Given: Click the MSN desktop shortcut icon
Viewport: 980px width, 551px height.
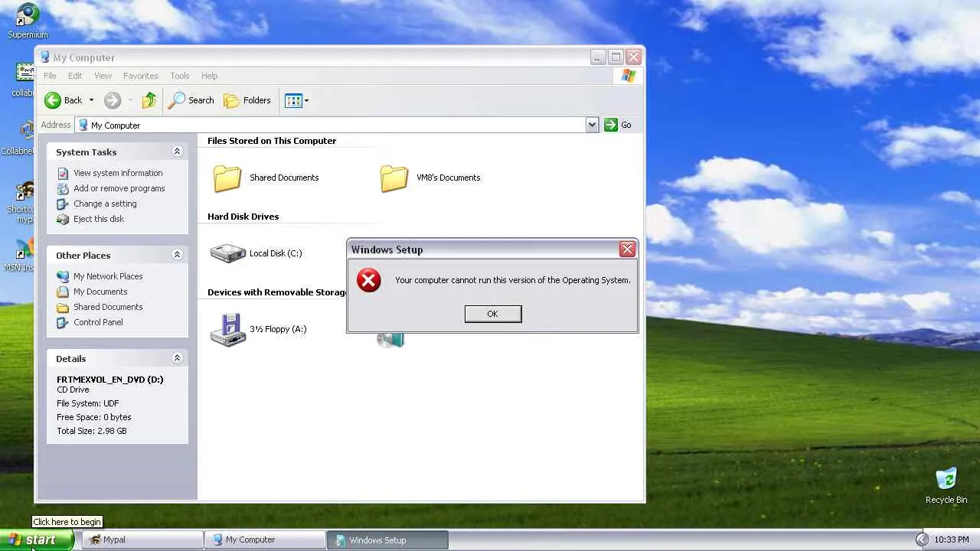Looking at the screenshot, I should click(25, 249).
